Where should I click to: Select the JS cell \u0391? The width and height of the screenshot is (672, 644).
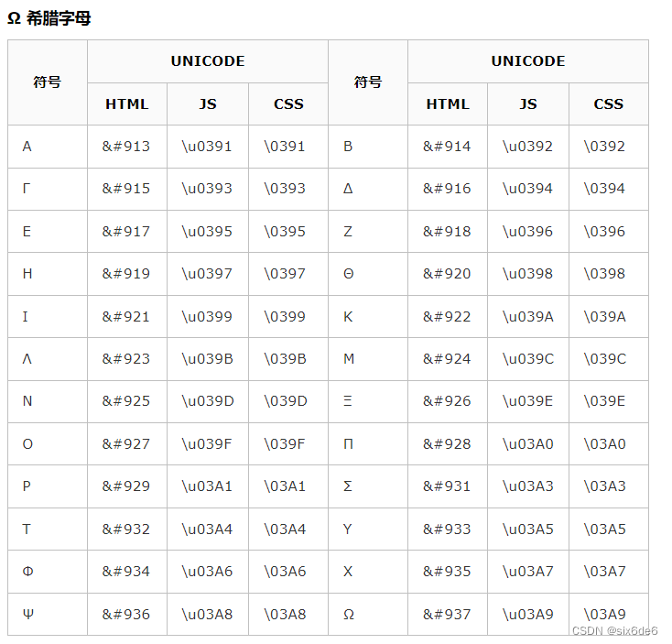(208, 147)
